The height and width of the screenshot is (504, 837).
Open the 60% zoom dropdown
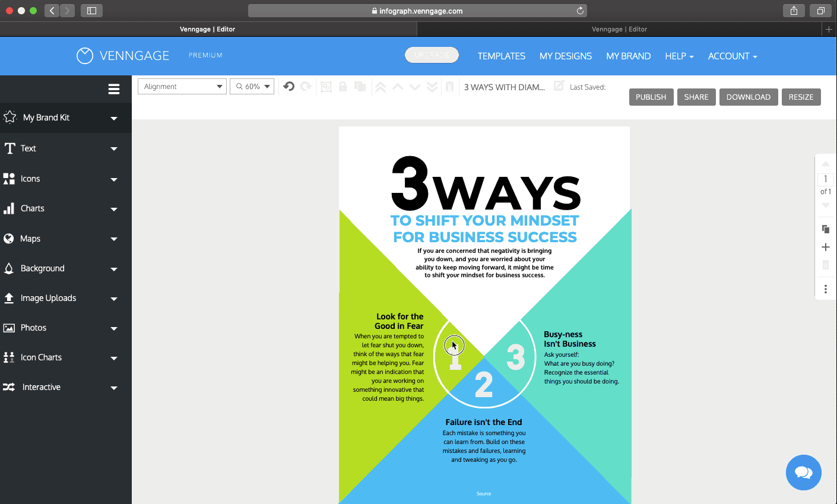point(252,87)
